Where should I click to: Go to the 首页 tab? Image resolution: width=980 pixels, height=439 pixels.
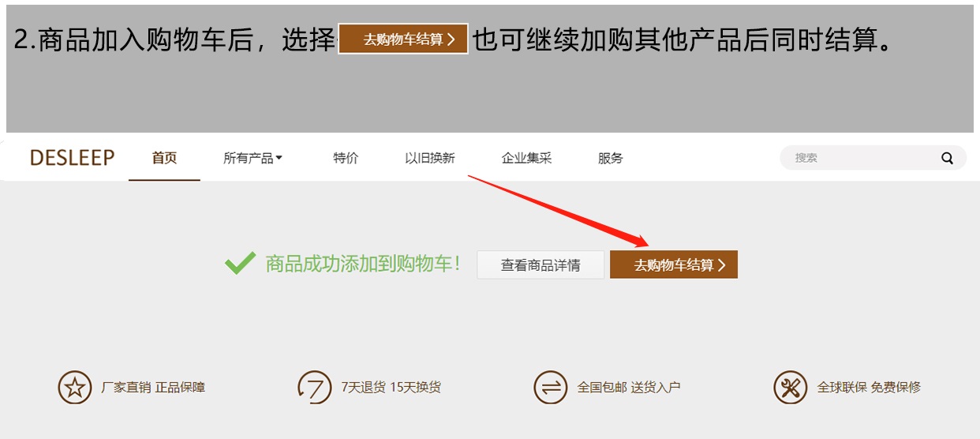164,158
